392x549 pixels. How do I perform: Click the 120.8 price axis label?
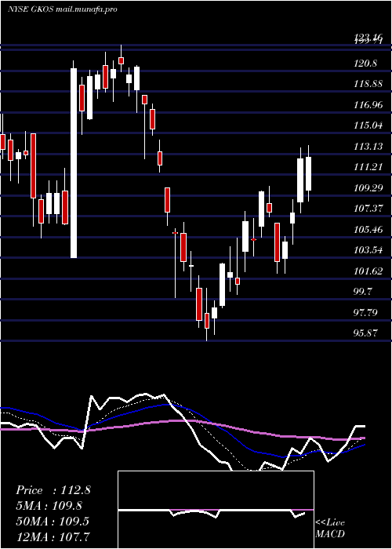(x=365, y=64)
